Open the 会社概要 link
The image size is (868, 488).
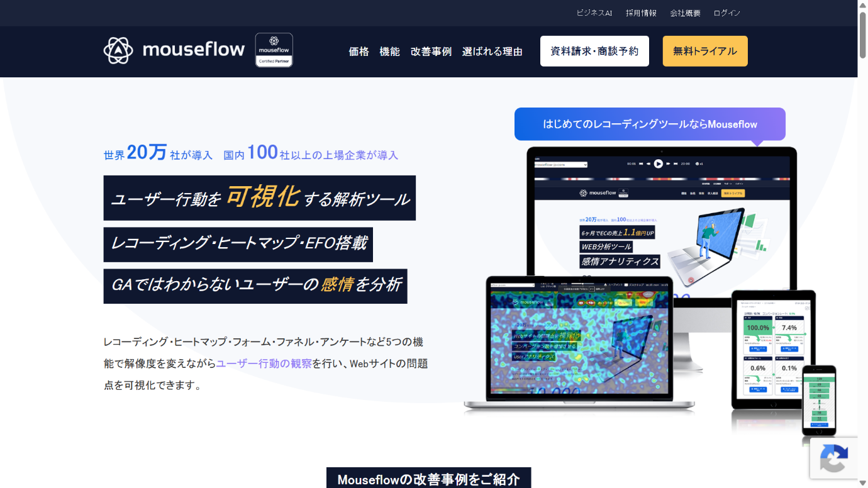pos(685,13)
